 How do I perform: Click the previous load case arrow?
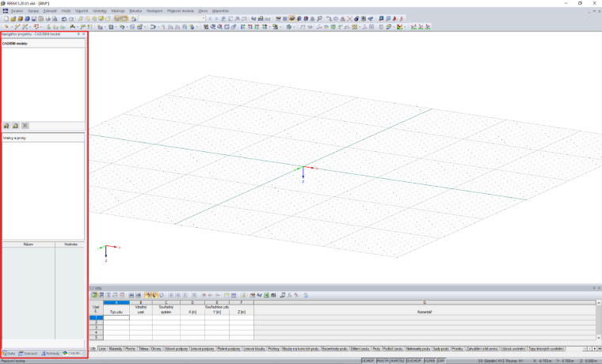[x=210, y=18]
